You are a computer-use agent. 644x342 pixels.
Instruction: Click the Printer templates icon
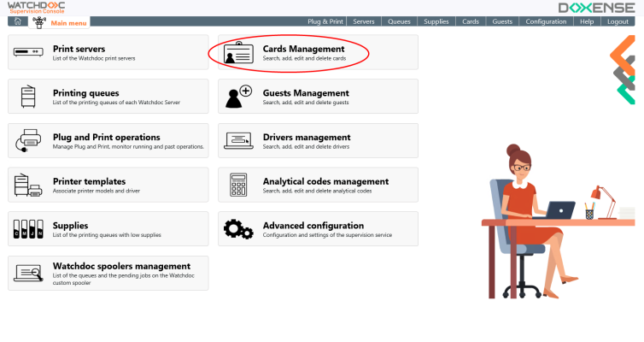tap(27, 186)
